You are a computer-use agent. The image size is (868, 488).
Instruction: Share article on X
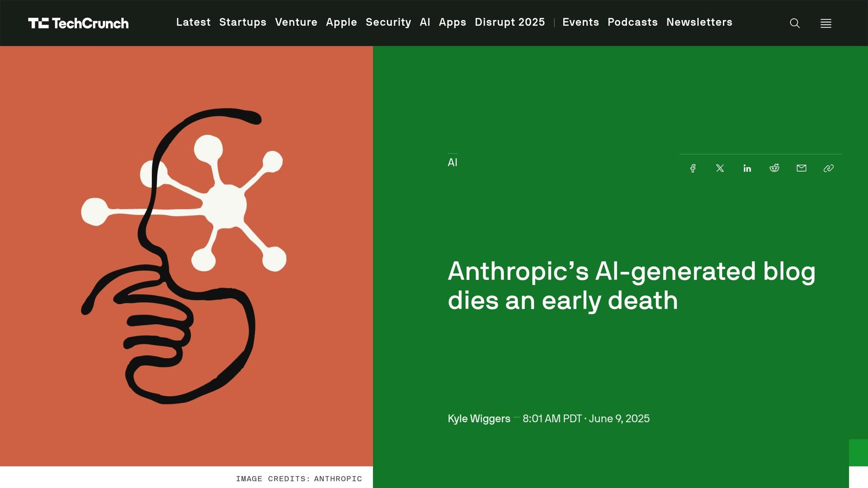pyautogui.click(x=720, y=168)
